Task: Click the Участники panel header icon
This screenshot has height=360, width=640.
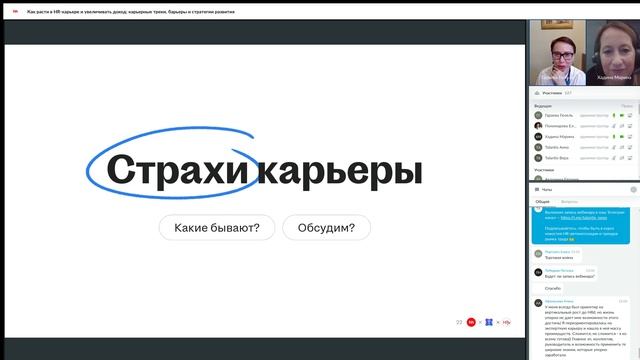Action: point(537,93)
